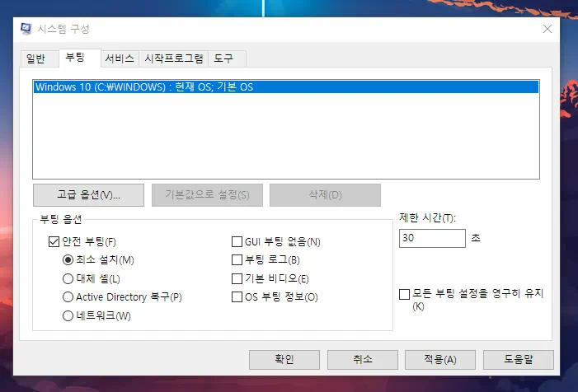The image size is (578, 392).
Task: Confirm with the 확인 button
Action: point(284,360)
